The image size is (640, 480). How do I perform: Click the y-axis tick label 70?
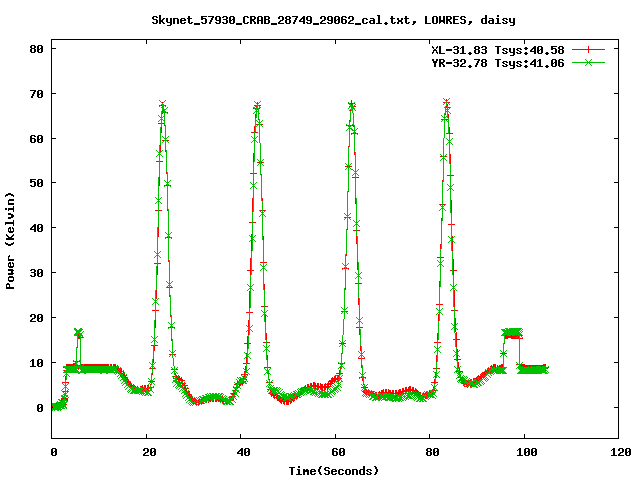pos(36,94)
